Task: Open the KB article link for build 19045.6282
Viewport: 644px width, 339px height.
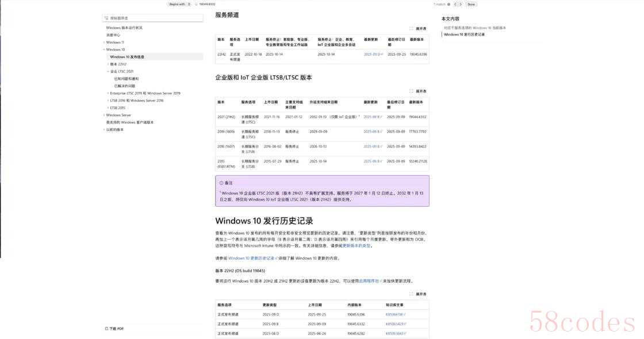Action: pos(396,333)
